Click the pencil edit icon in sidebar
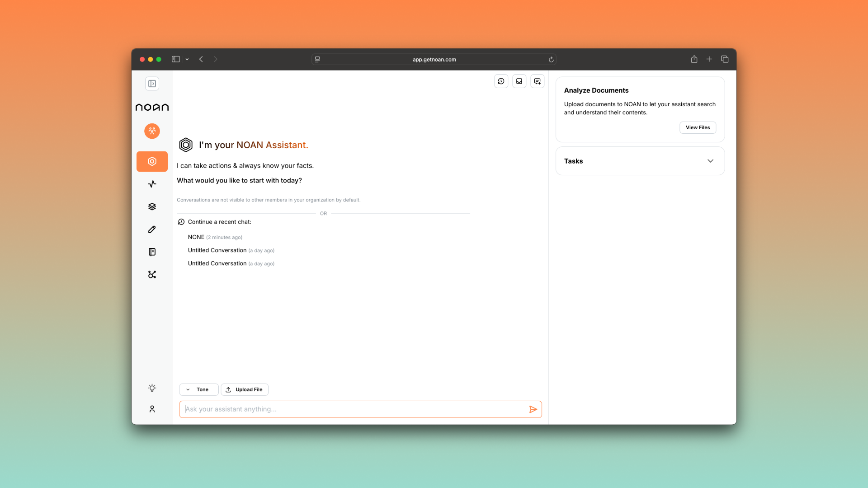 tap(152, 229)
